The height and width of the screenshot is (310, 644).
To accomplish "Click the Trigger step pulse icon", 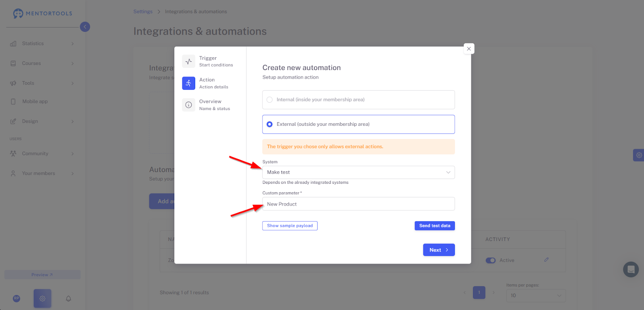I will [x=188, y=61].
